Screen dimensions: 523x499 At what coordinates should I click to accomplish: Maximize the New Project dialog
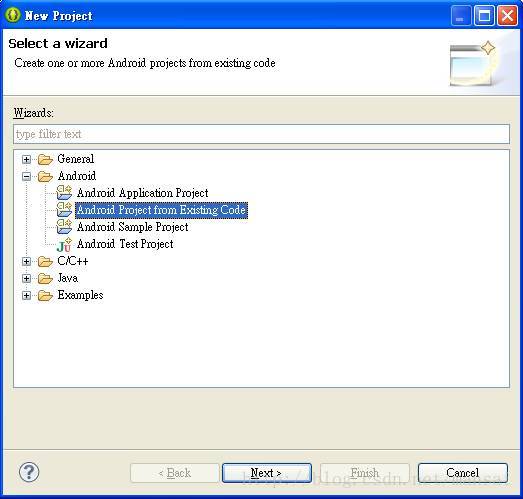pyautogui.click(x=484, y=16)
